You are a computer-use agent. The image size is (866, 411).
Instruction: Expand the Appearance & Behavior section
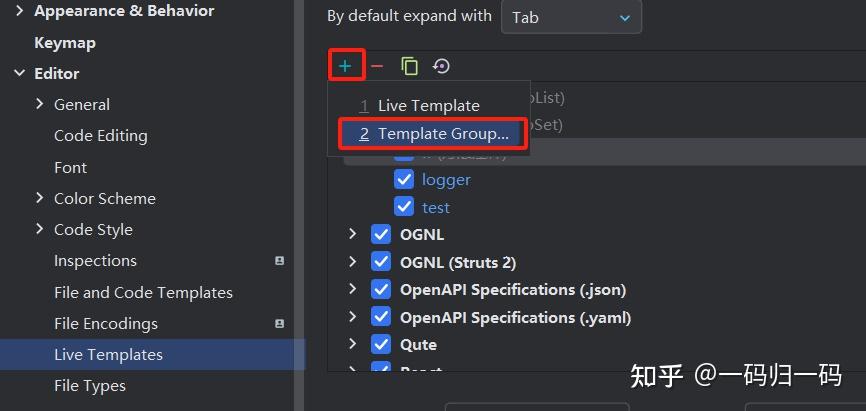coord(19,11)
